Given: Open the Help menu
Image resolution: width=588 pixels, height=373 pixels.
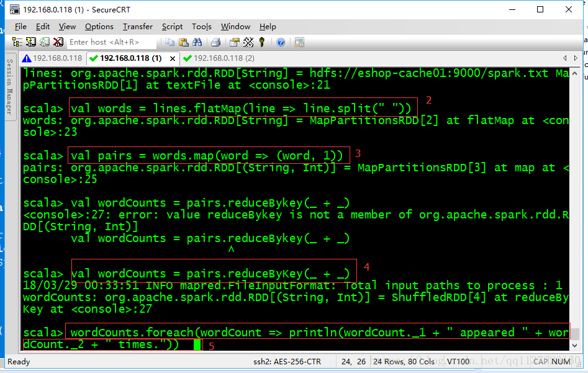Looking at the screenshot, I should click(x=268, y=27).
